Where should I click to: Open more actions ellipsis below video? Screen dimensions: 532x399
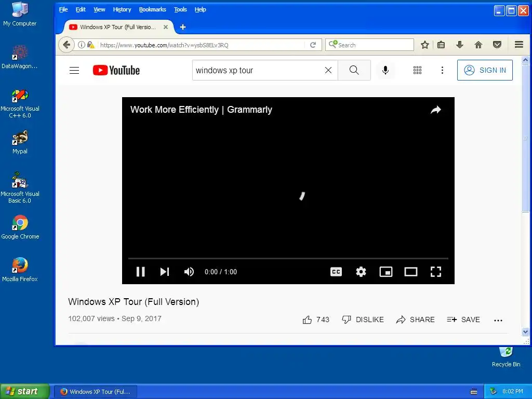[498, 320]
